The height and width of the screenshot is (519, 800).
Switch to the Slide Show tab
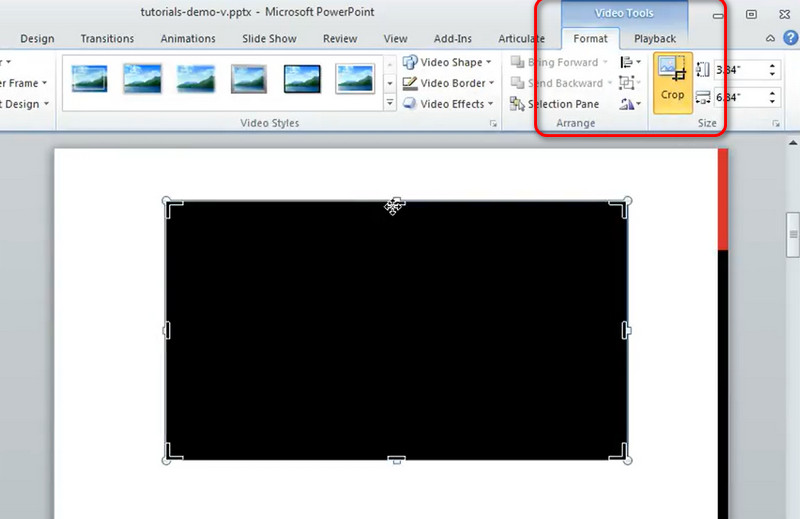tap(269, 39)
